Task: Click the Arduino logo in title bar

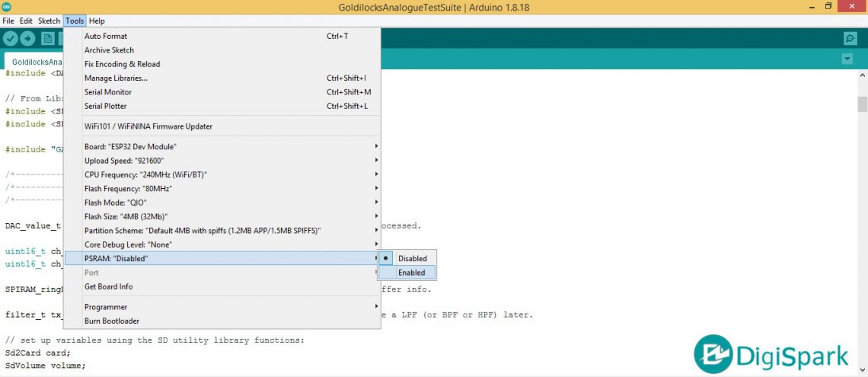Action: [x=7, y=7]
